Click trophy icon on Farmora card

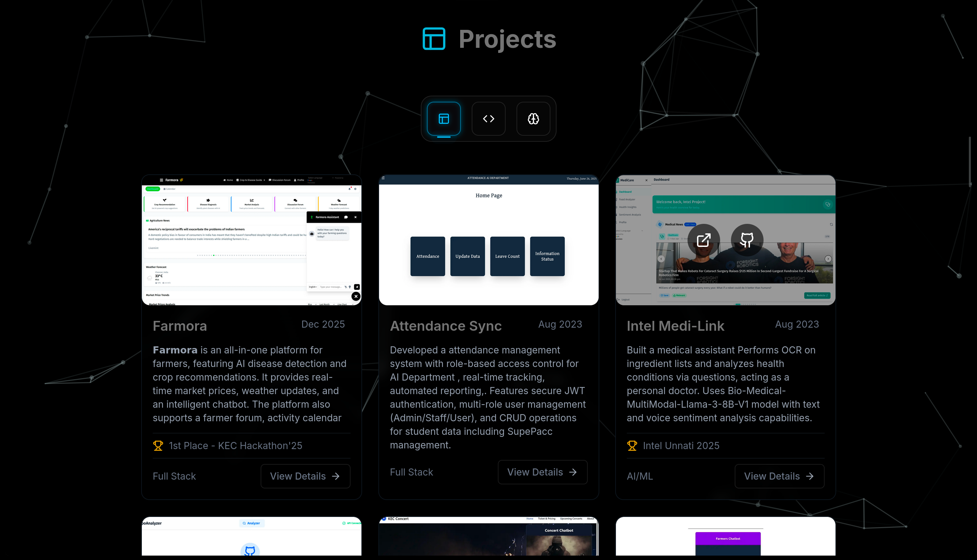pos(158,445)
